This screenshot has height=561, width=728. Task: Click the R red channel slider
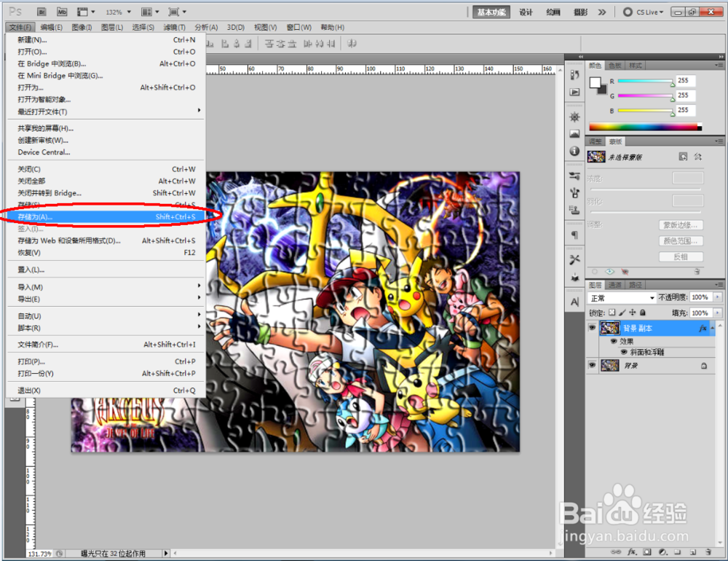tap(645, 81)
